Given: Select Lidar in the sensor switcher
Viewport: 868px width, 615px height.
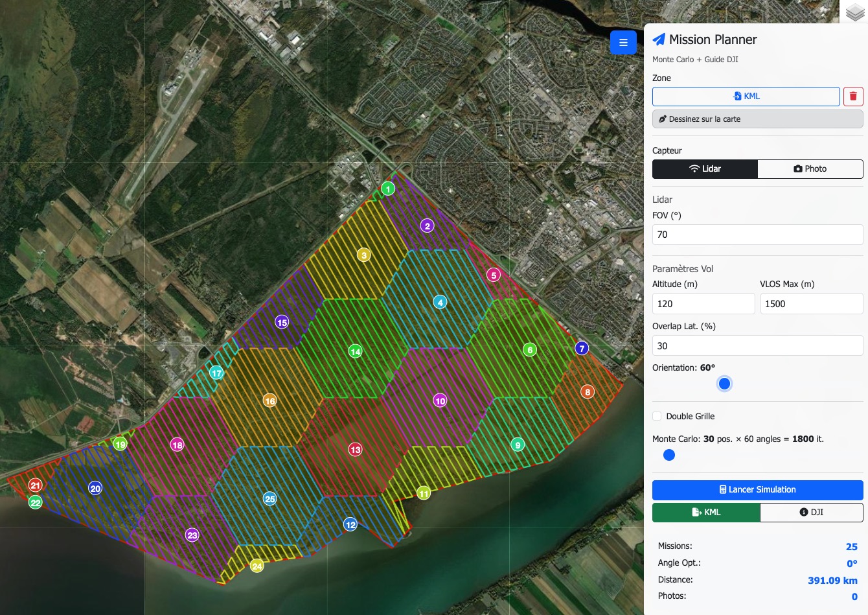Looking at the screenshot, I should coord(705,169).
